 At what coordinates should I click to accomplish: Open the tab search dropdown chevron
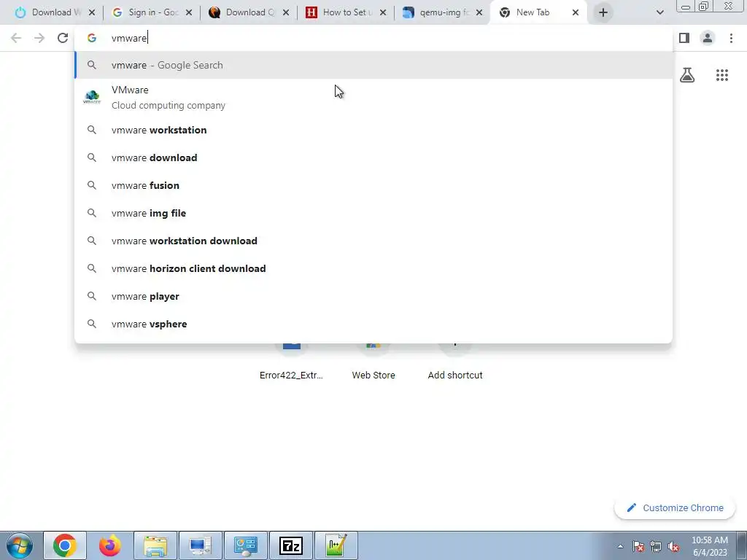tap(659, 13)
